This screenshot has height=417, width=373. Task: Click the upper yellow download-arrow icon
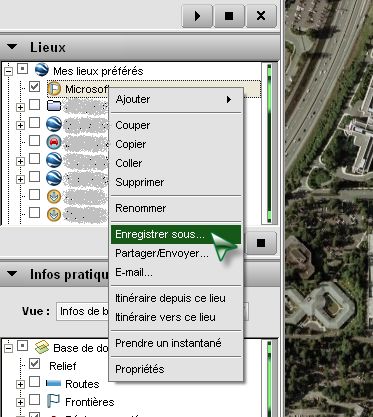(54, 196)
